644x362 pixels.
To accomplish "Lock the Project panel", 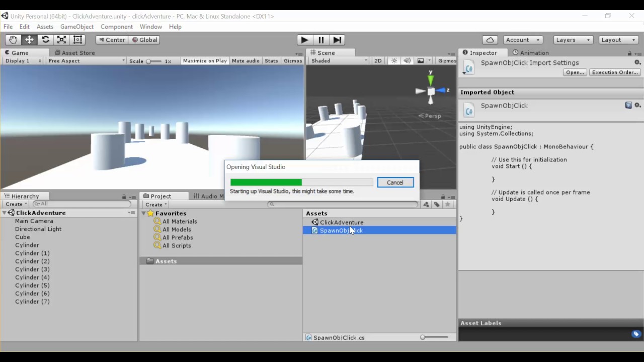I will [x=443, y=197].
